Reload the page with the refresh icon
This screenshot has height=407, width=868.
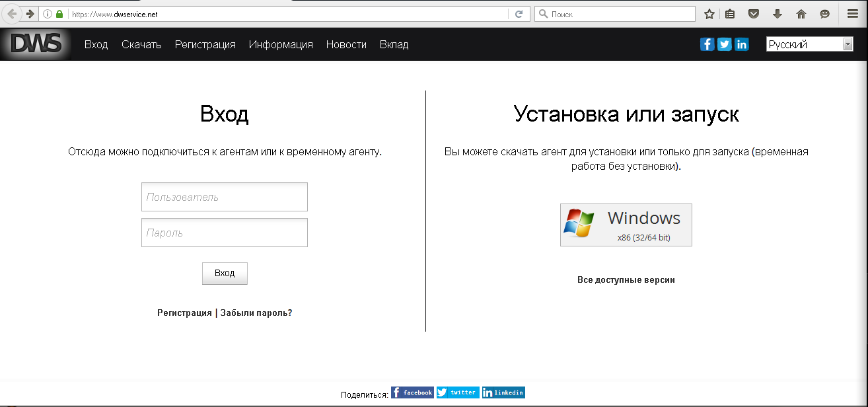(519, 14)
